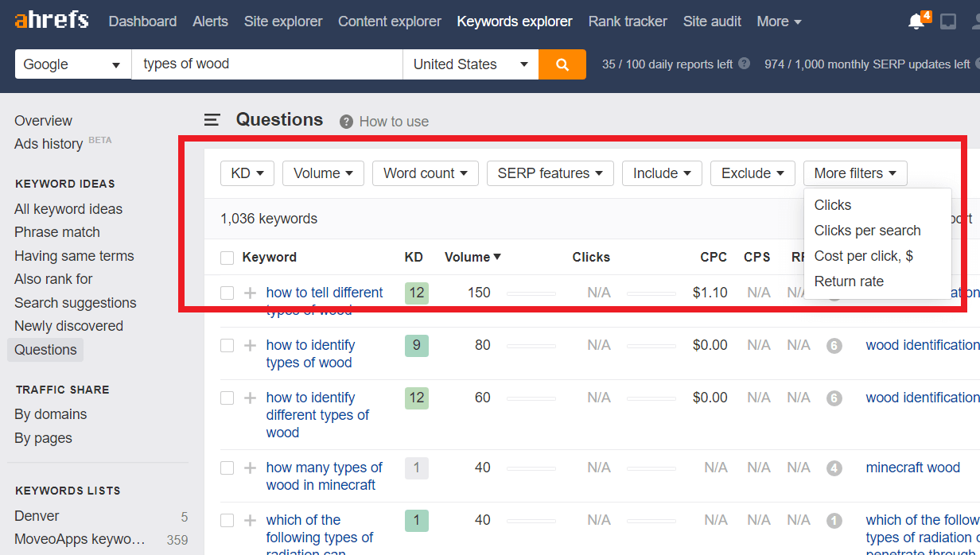Click the How to use help icon
The image size is (980, 555).
[x=346, y=121]
